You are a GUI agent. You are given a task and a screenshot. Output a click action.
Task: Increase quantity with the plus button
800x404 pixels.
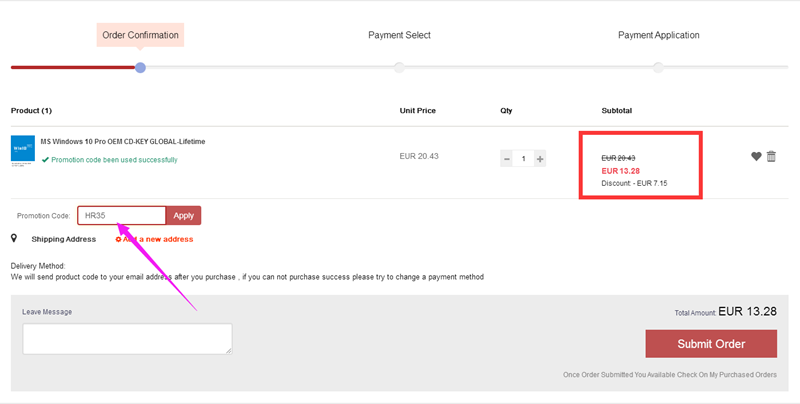(540, 158)
